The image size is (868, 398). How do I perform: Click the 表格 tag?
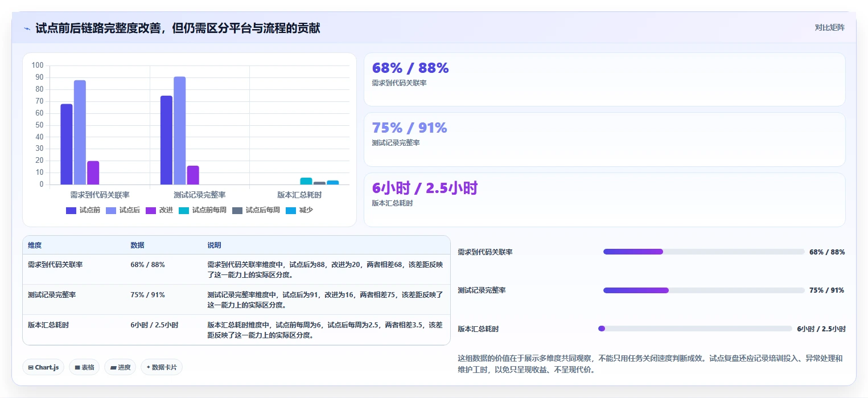coord(84,367)
